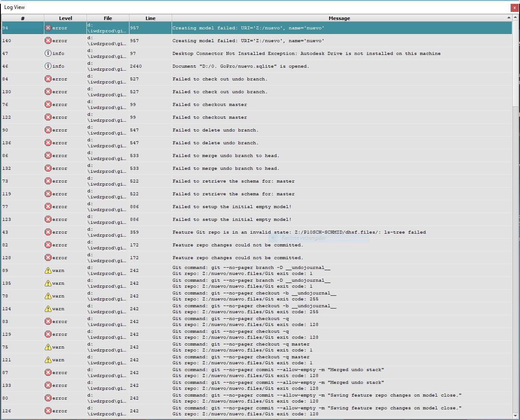Click the vertical scrollbar thumb

pos(516,64)
